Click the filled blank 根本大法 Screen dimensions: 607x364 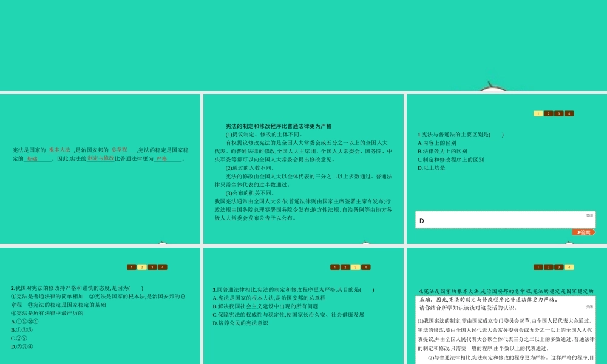coord(59,150)
